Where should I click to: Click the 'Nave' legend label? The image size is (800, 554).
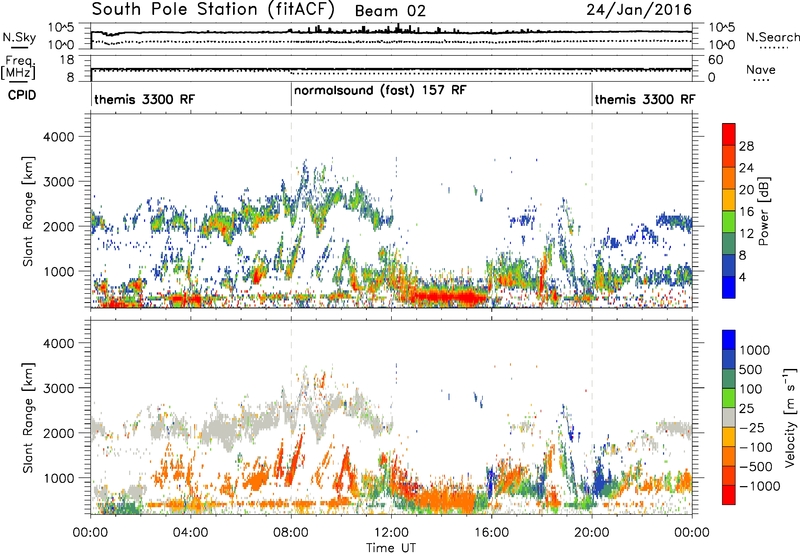point(761,69)
